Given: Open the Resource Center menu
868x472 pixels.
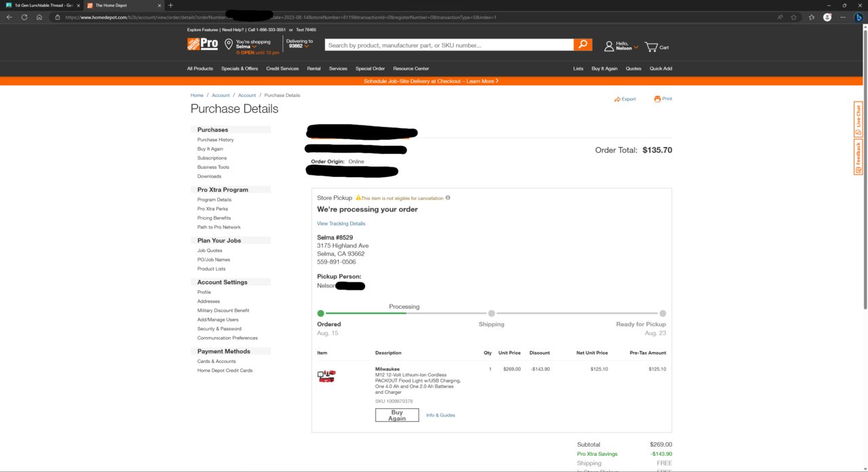Looking at the screenshot, I should coord(411,68).
